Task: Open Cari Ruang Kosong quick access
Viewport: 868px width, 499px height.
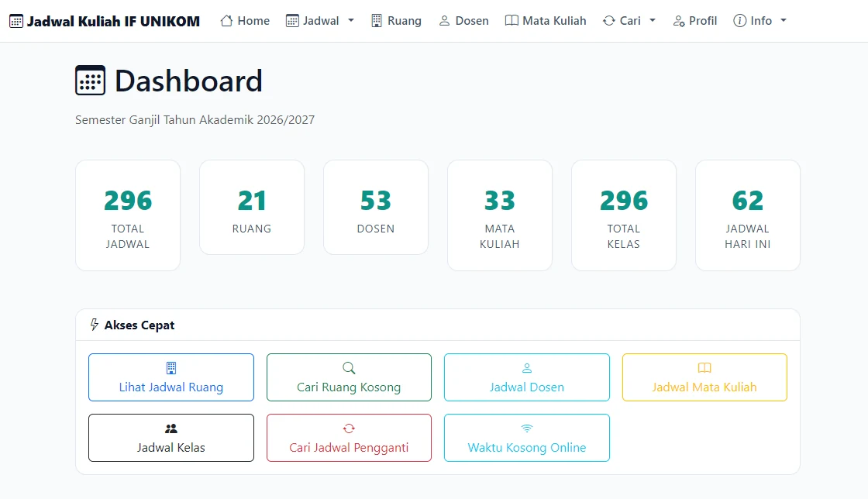Action: 349,377
